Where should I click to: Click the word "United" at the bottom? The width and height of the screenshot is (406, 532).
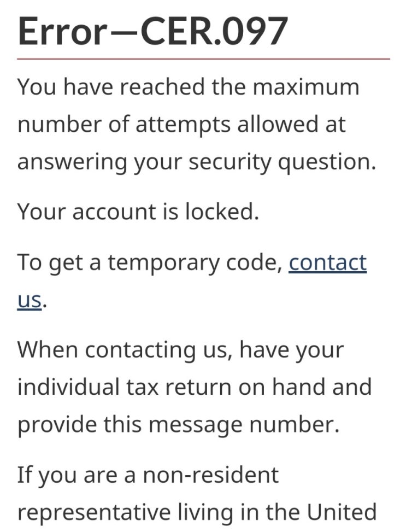[340, 512]
